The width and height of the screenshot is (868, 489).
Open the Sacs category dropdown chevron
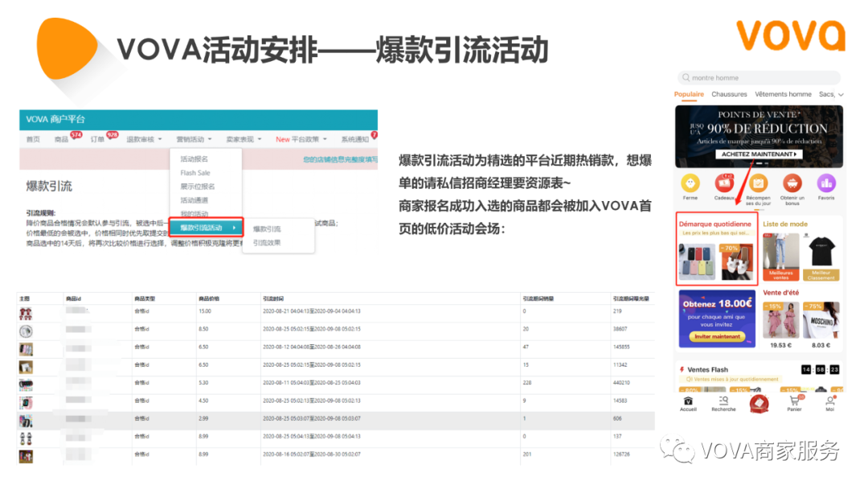[841, 95]
